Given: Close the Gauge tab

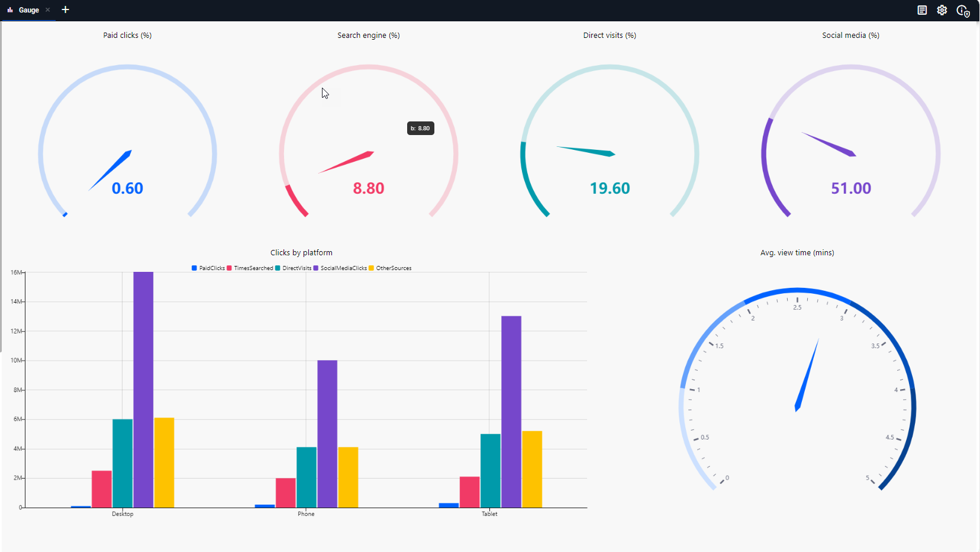Looking at the screenshot, I should (48, 9).
